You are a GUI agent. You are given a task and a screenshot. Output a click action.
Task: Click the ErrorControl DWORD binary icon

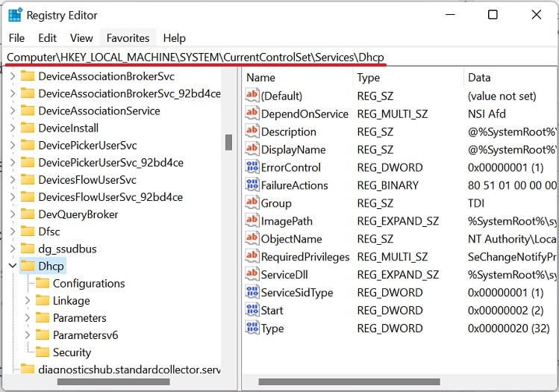[252, 167]
